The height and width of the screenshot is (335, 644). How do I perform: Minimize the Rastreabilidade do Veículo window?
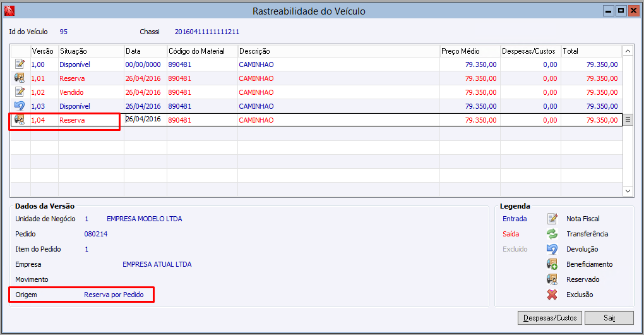[609, 11]
